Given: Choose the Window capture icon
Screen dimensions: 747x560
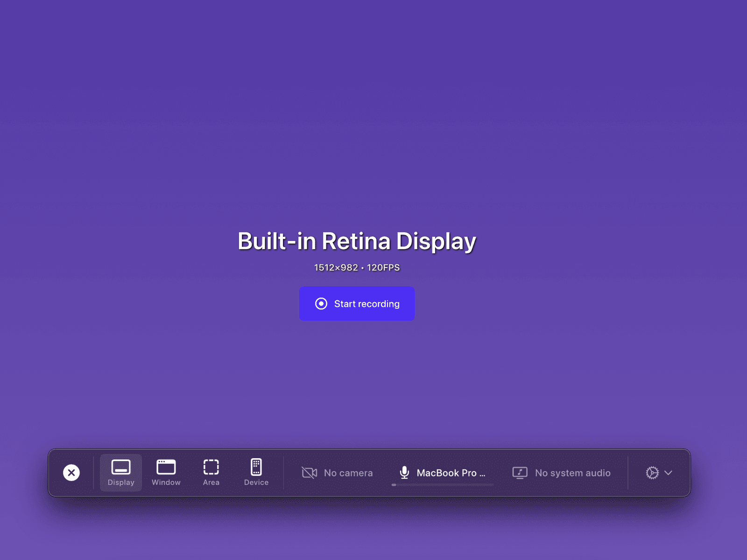Looking at the screenshot, I should click(x=166, y=467).
